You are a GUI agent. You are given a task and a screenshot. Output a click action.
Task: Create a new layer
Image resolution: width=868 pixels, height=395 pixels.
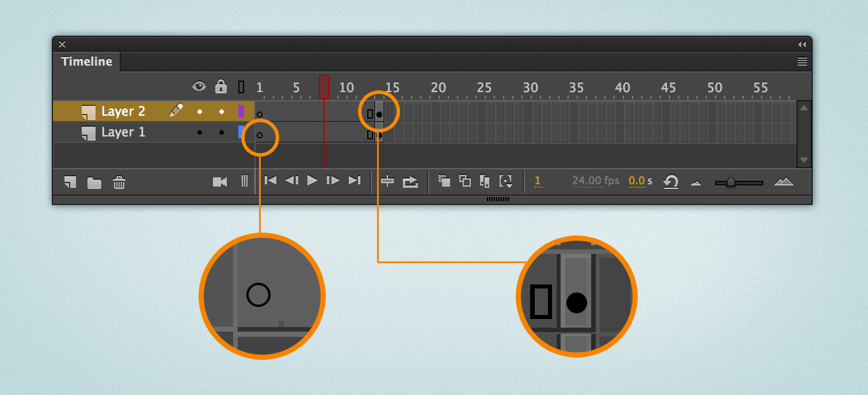tap(70, 182)
